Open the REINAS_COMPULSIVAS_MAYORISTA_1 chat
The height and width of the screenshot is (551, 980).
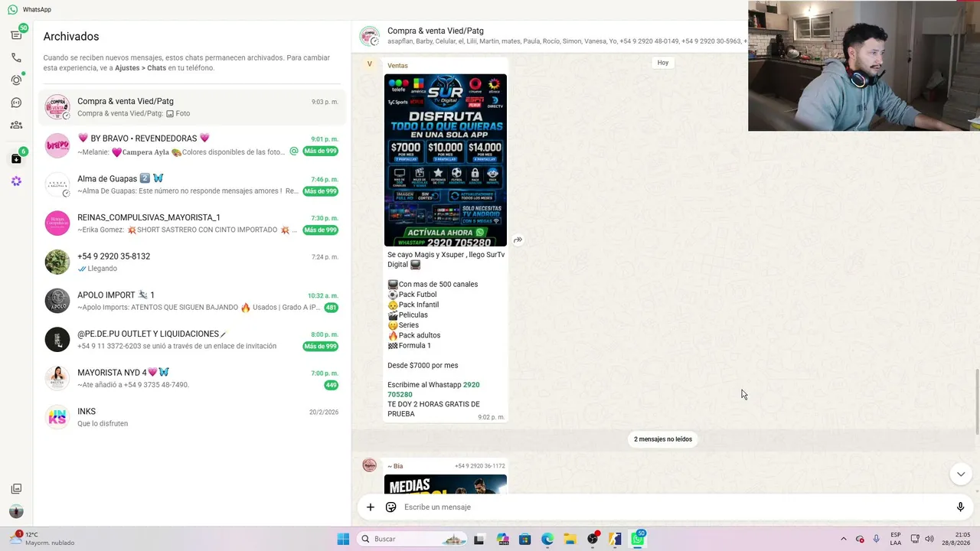point(192,223)
